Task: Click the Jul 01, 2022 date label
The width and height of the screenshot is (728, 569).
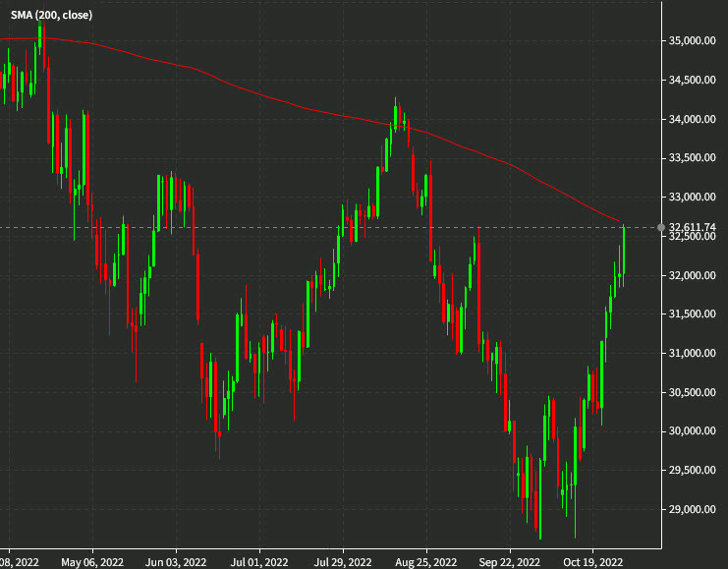Action: pyautogui.click(x=259, y=562)
